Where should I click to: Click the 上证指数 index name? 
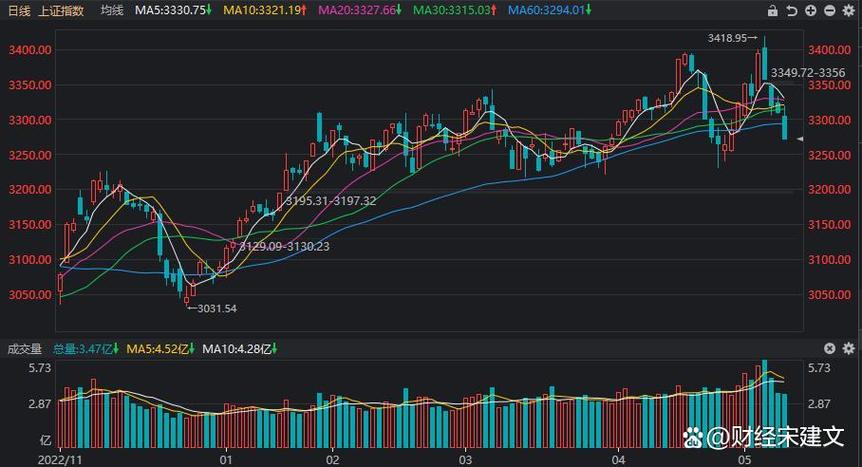tap(62, 10)
